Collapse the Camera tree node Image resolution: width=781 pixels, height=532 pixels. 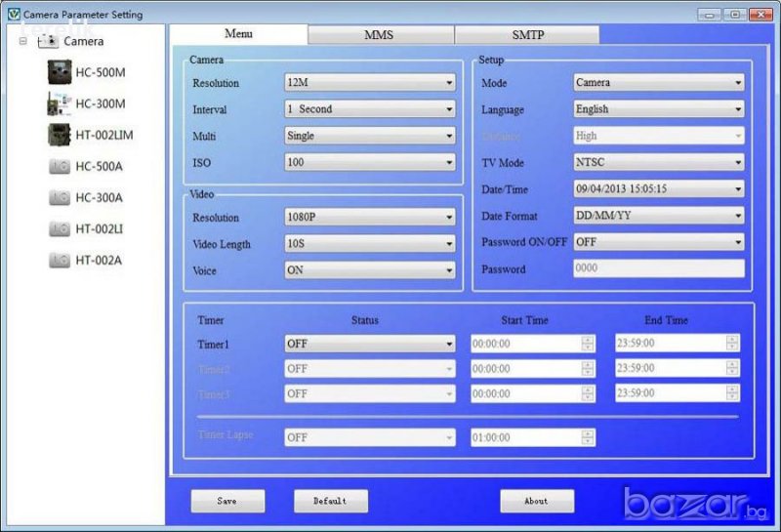(x=22, y=41)
